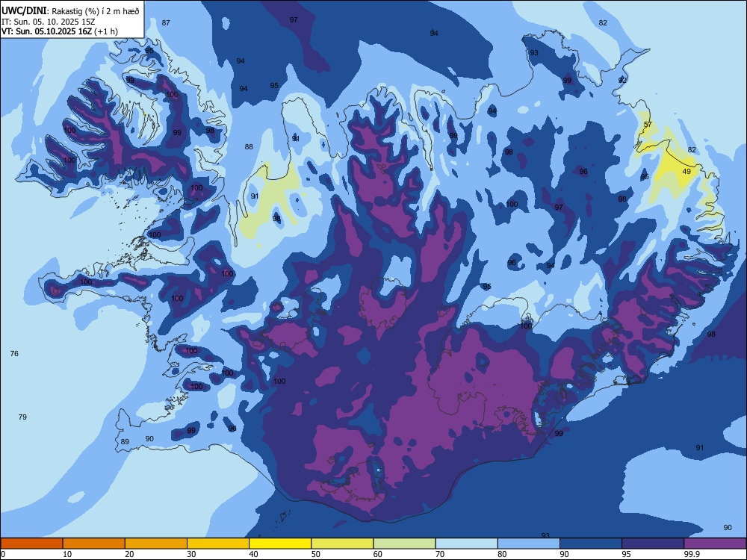
Task: Click the map value '76'
Action: (x=14, y=353)
